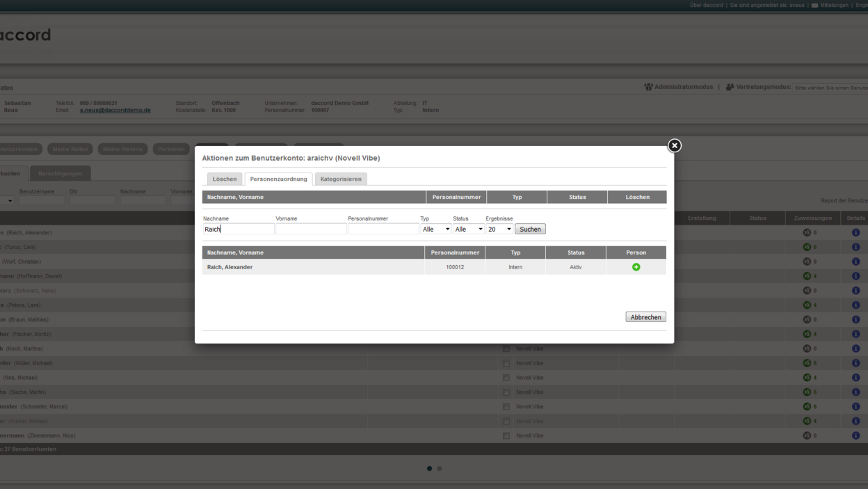Open the s.neus@daccorddemo.de email link
Image resolution: width=868 pixels, height=489 pixels.
click(115, 110)
